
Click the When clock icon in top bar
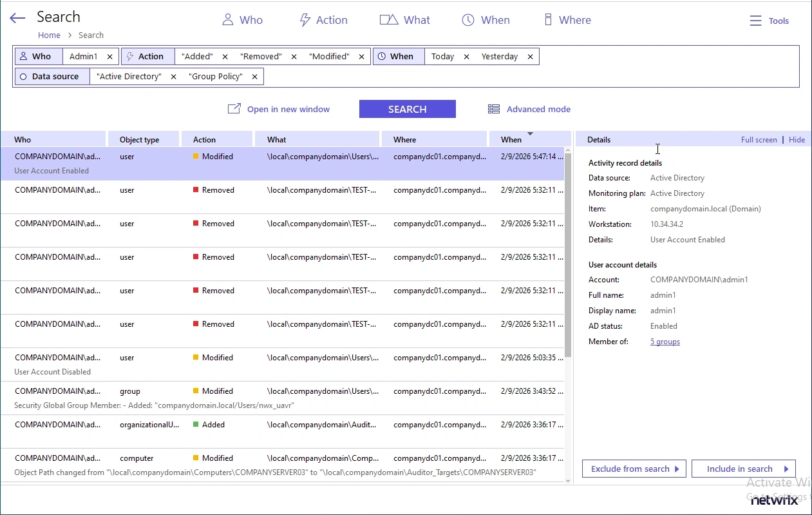point(467,19)
